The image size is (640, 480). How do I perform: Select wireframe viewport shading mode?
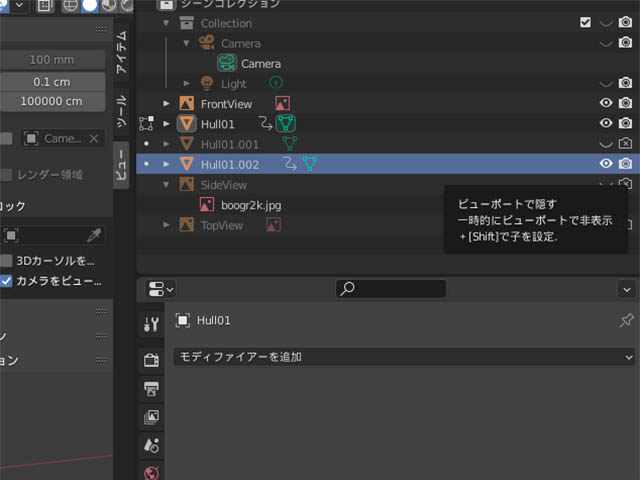pyautogui.click(x=70, y=5)
